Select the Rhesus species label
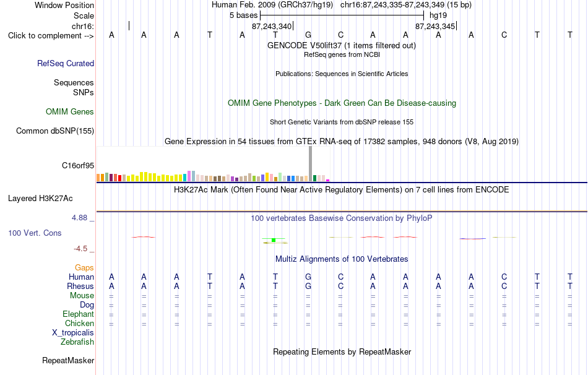 (80, 286)
